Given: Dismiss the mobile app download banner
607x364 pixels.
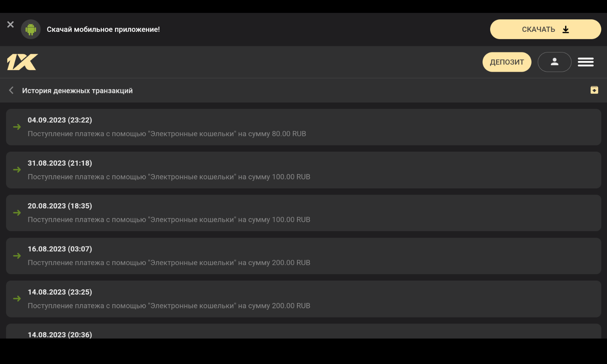Looking at the screenshot, I should [x=10, y=24].
